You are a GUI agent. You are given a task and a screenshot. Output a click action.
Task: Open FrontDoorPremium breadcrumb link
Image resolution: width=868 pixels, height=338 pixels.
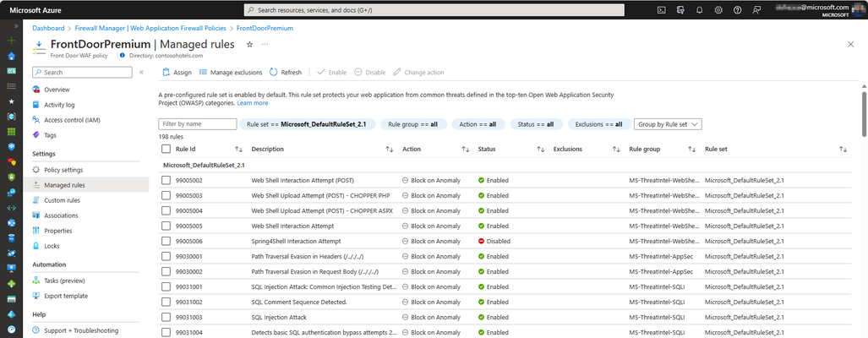coord(265,28)
